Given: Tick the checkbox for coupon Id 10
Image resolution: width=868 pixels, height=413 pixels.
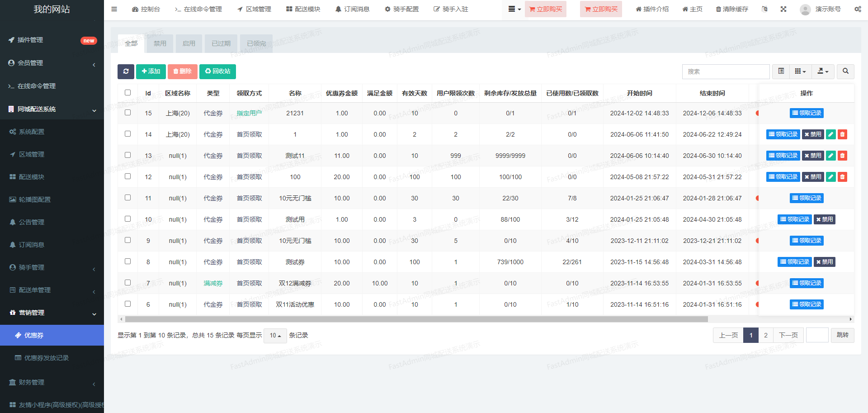Looking at the screenshot, I should [128, 219].
